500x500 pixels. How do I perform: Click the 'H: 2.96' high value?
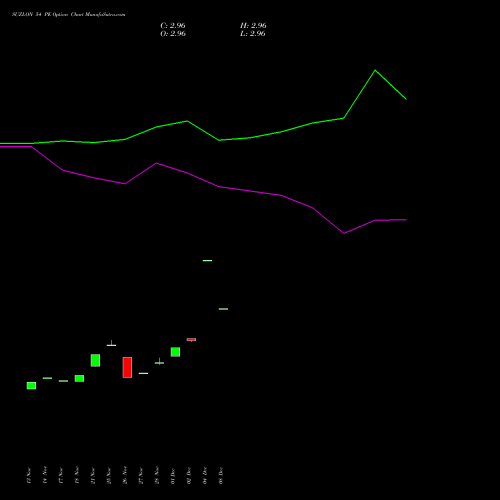253,25
